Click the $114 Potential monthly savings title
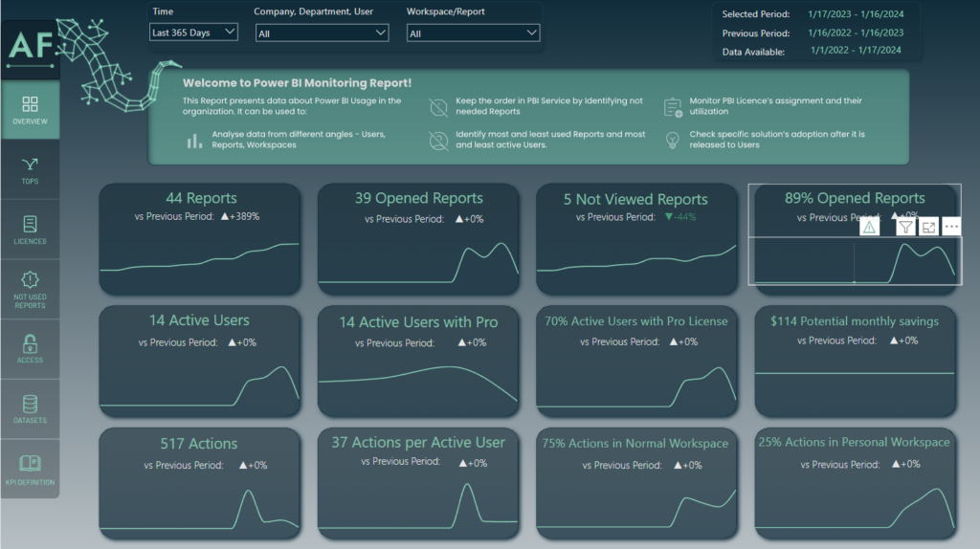Screen dimensions: 980x549 click(855, 321)
